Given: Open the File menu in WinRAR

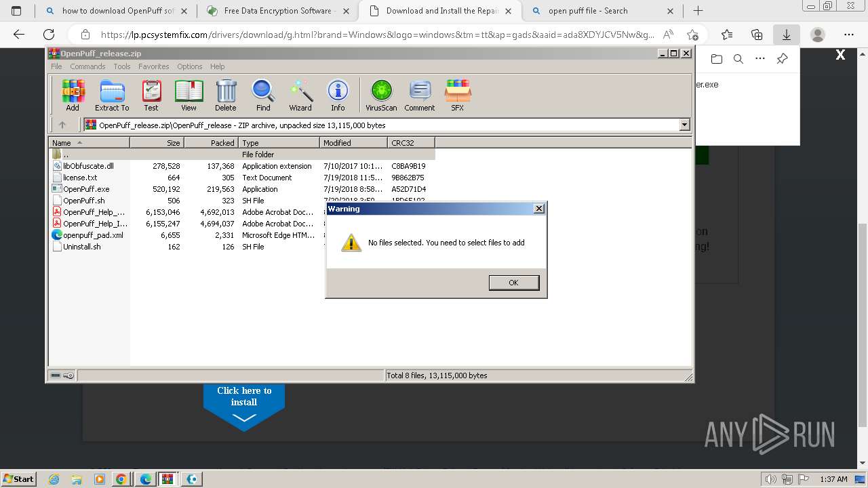Looking at the screenshot, I should (x=56, y=66).
